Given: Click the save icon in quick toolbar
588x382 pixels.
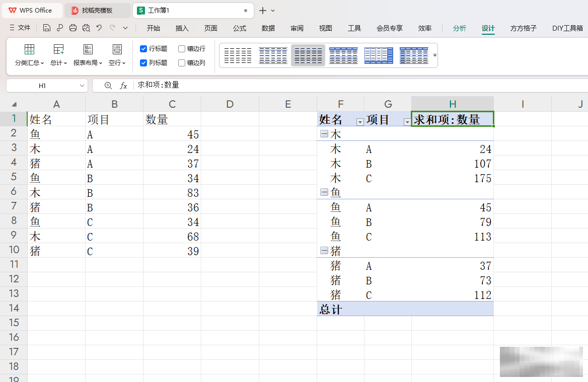Looking at the screenshot, I should 46,28.
